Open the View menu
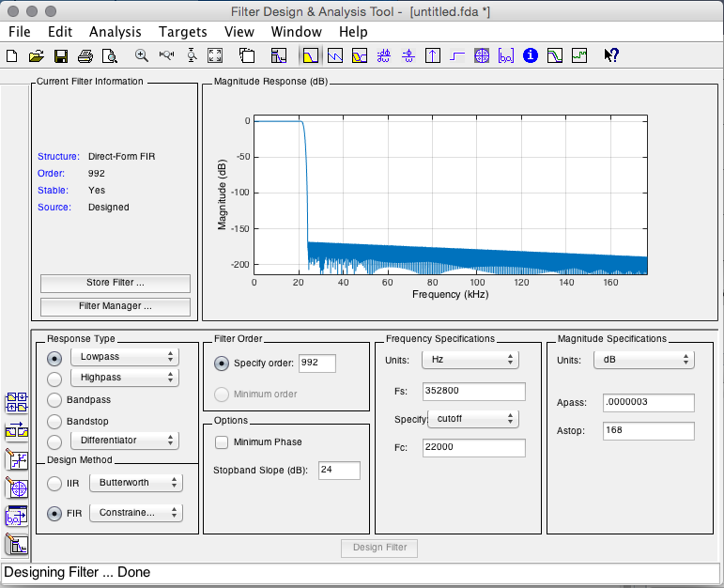 click(239, 32)
